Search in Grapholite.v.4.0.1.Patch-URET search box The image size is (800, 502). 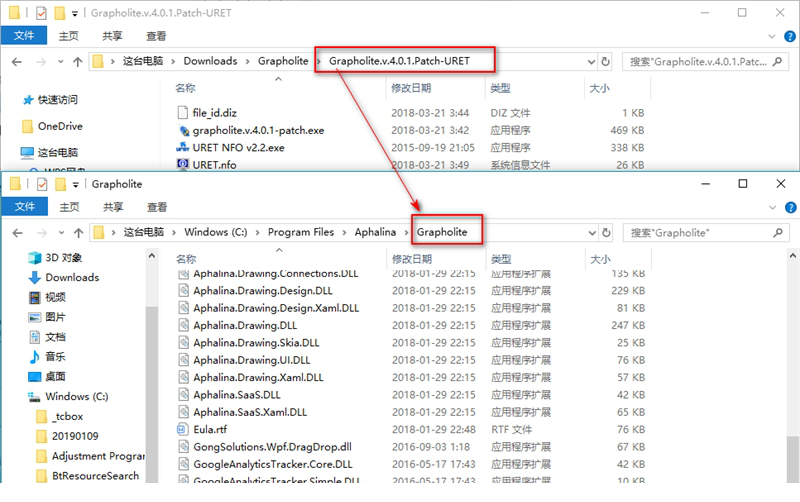[x=704, y=62]
